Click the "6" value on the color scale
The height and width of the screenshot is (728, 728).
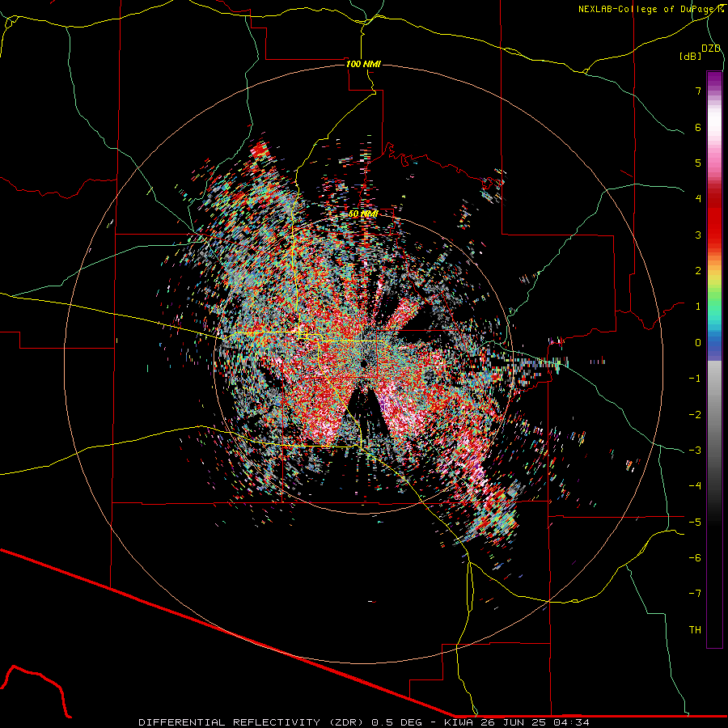tap(698, 127)
